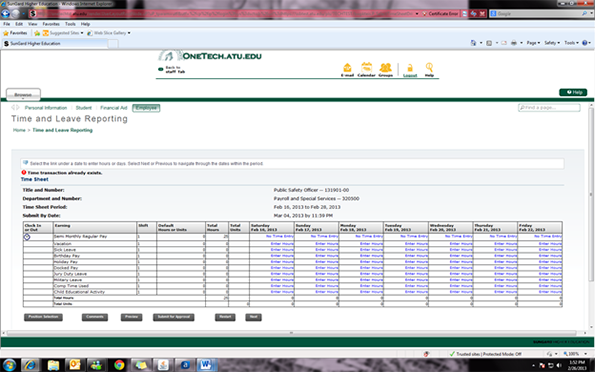Open Microsoft Word from the taskbar

[x=206, y=365]
